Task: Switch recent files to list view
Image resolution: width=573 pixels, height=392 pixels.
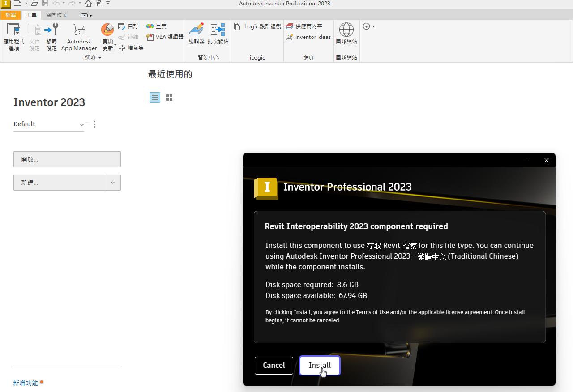Action: coord(155,98)
